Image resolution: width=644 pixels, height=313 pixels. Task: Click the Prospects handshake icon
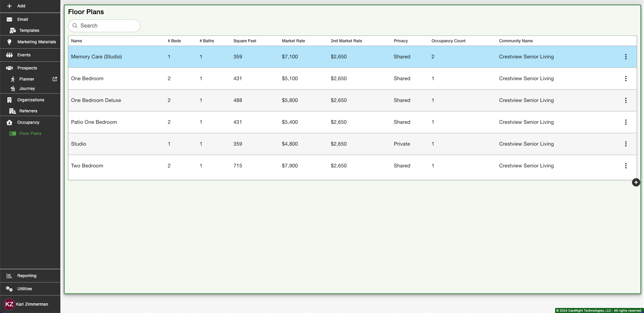[x=9, y=68]
